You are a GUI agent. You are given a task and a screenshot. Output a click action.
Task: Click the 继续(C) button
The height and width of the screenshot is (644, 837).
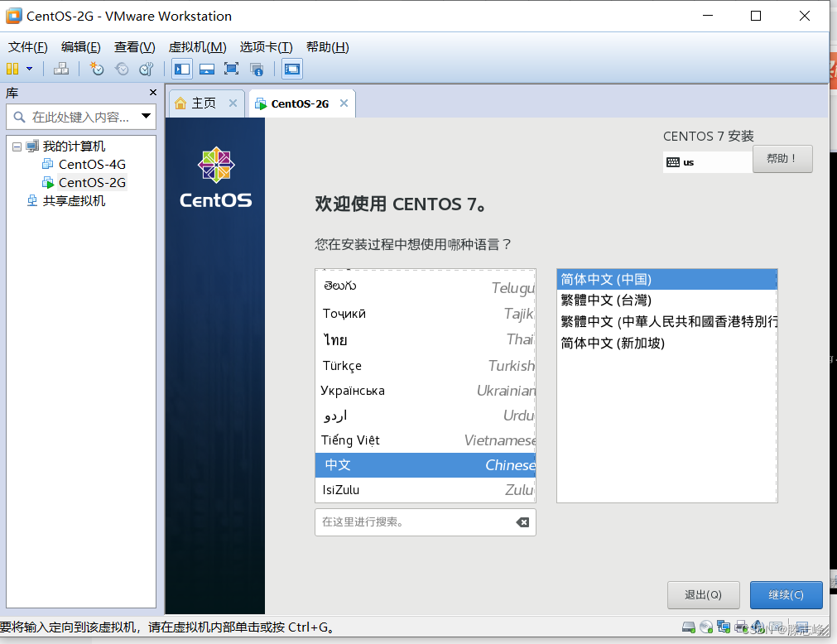(786, 595)
